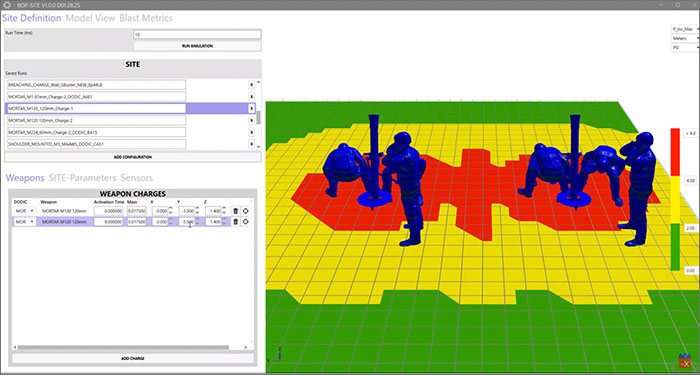The height and width of the screenshot is (375, 700).
Task: Click saved runs list scroll-up arrow
Action: pyautogui.click(x=258, y=83)
